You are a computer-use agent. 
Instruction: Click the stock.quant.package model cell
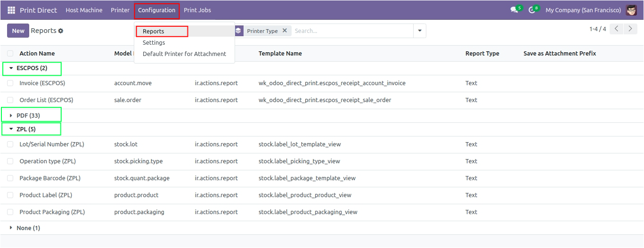click(x=142, y=178)
